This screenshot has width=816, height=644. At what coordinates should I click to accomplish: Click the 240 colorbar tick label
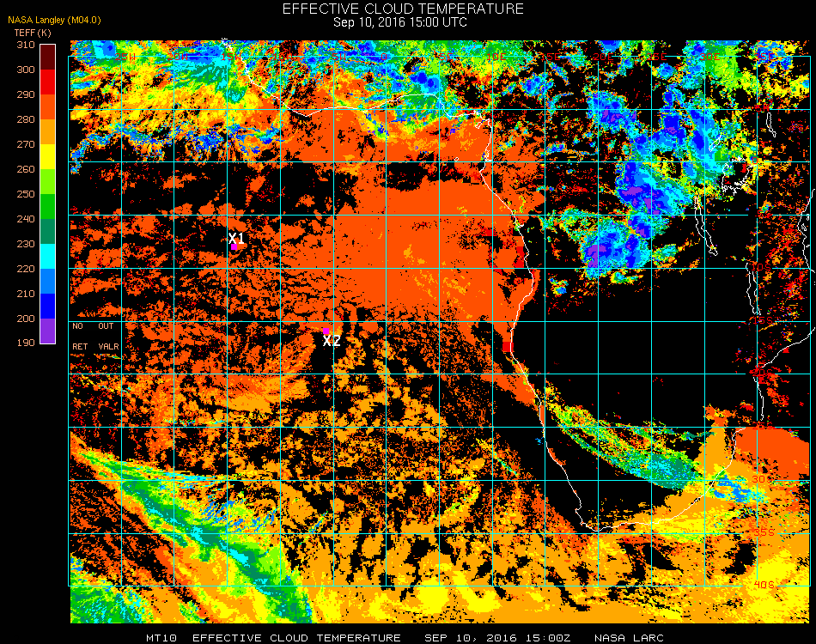26,219
